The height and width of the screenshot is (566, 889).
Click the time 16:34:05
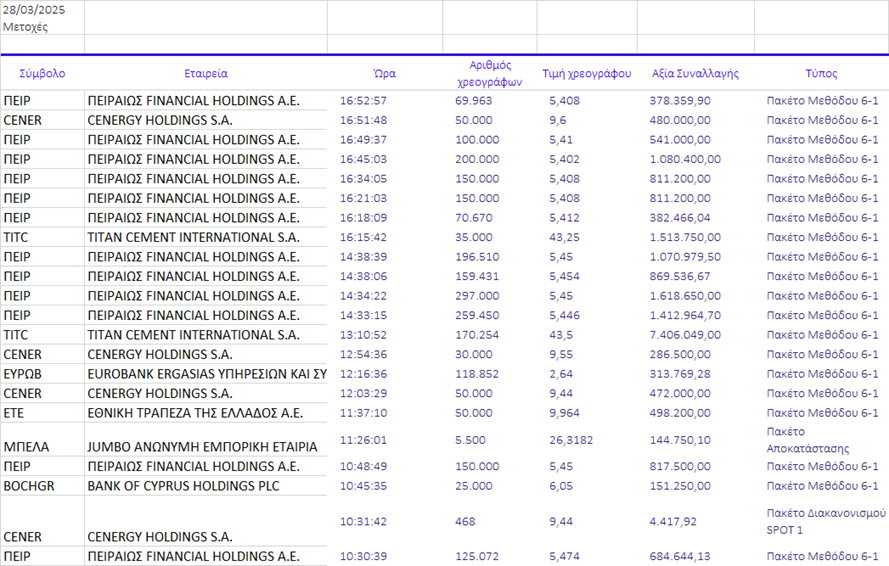pos(363,179)
